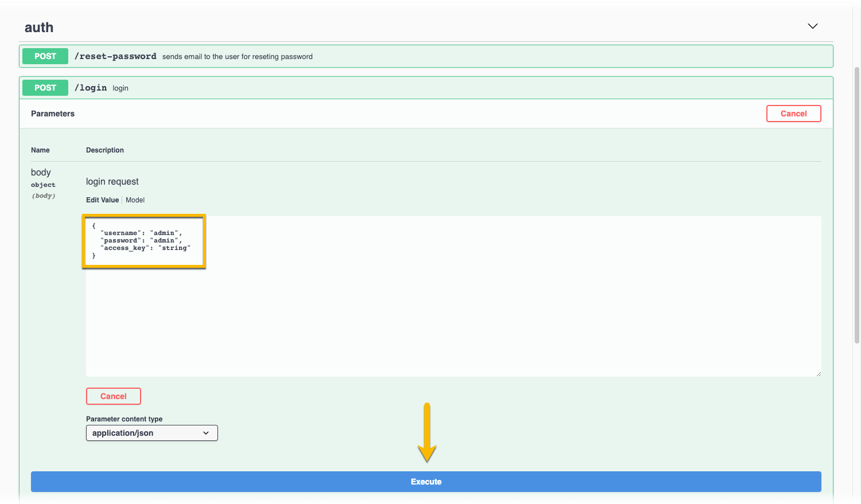Click the auth tag heading
The image size is (861, 504).
(x=39, y=28)
